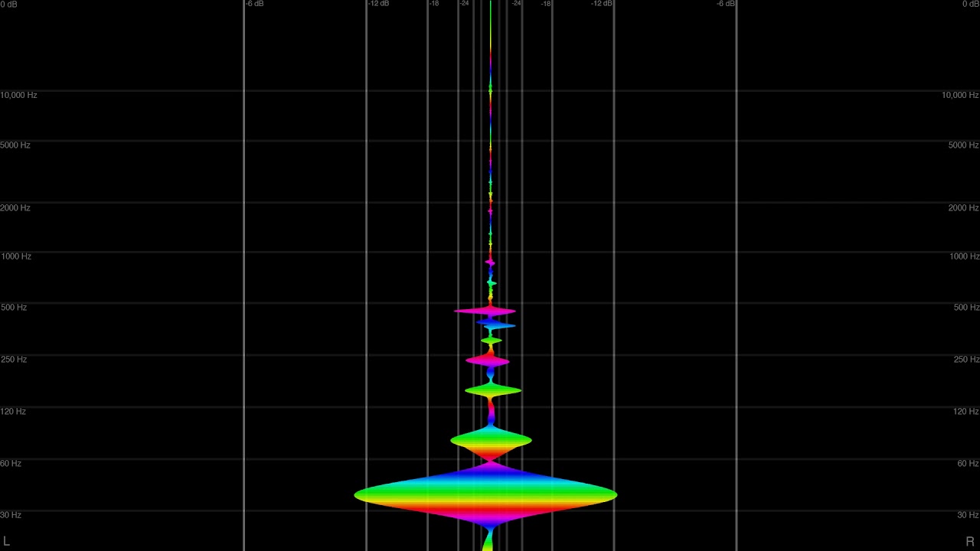Click the L channel indicator
Image resolution: width=980 pixels, height=551 pixels.
click(6, 542)
